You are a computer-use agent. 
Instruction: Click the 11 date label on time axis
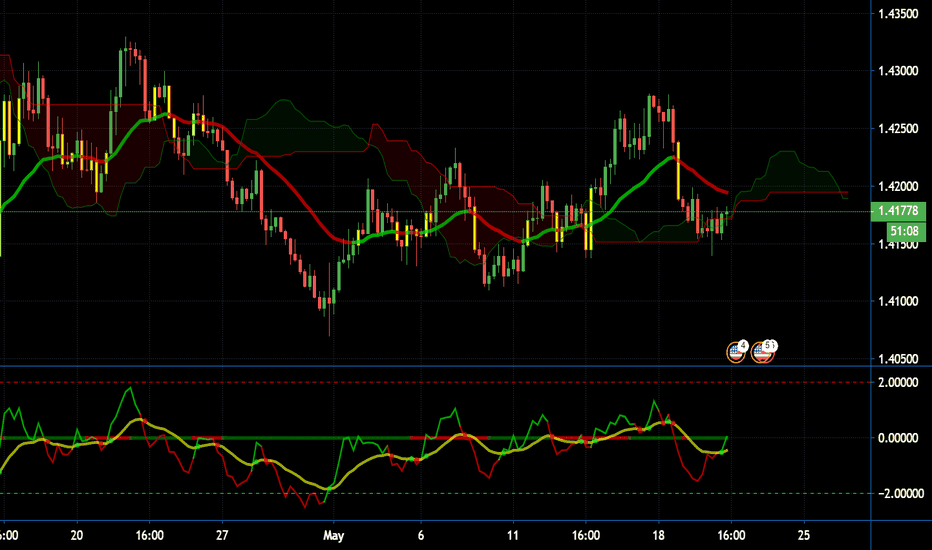512,535
